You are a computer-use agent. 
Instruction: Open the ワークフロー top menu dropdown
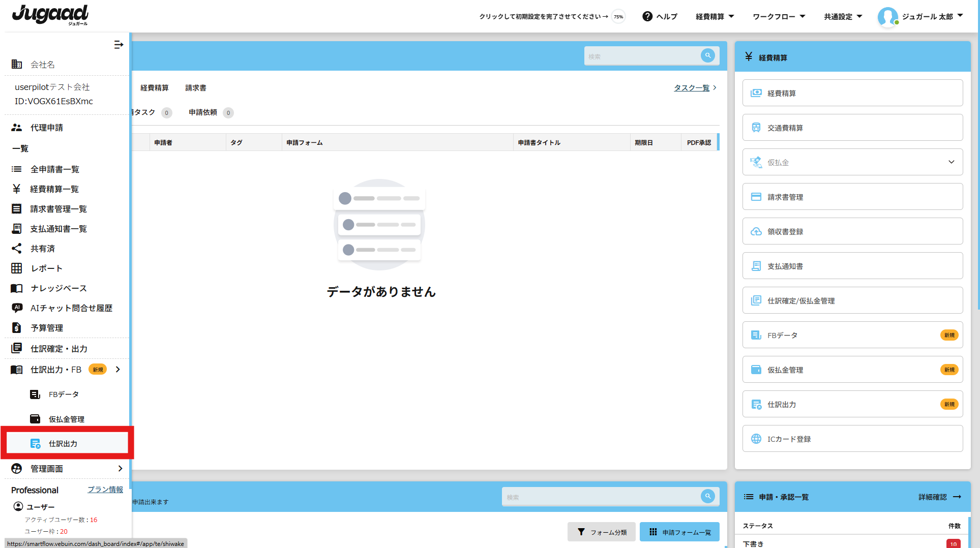(779, 16)
